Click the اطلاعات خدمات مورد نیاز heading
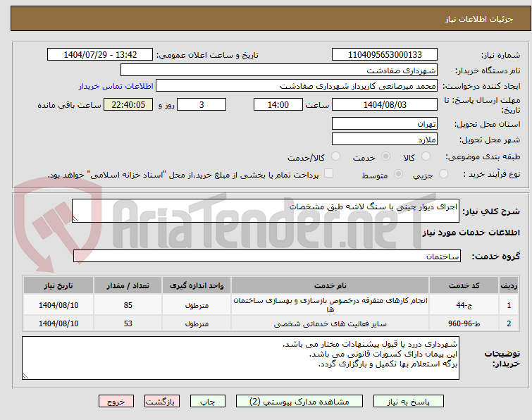The height and width of the screenshot is (420, 532). tap(471, 233)
